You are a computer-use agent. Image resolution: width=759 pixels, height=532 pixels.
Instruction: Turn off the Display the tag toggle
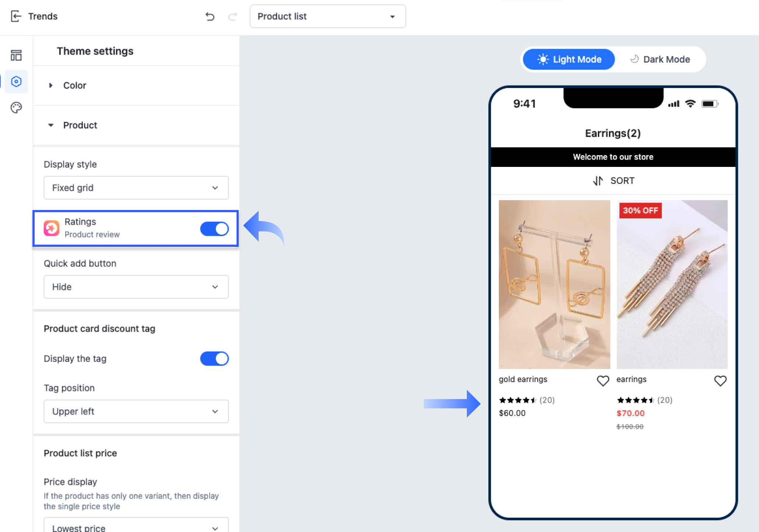[214, 358]
